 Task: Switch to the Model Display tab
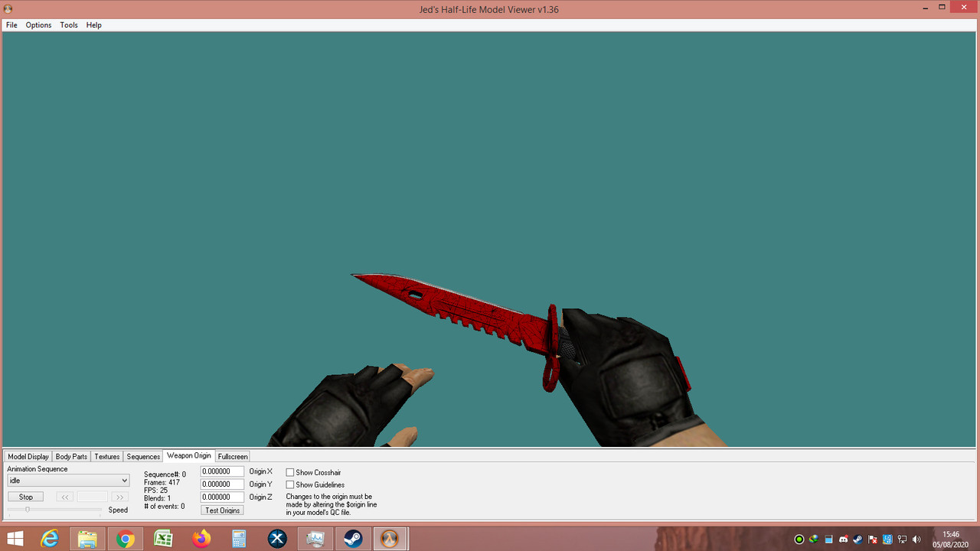tap(28, 457)
